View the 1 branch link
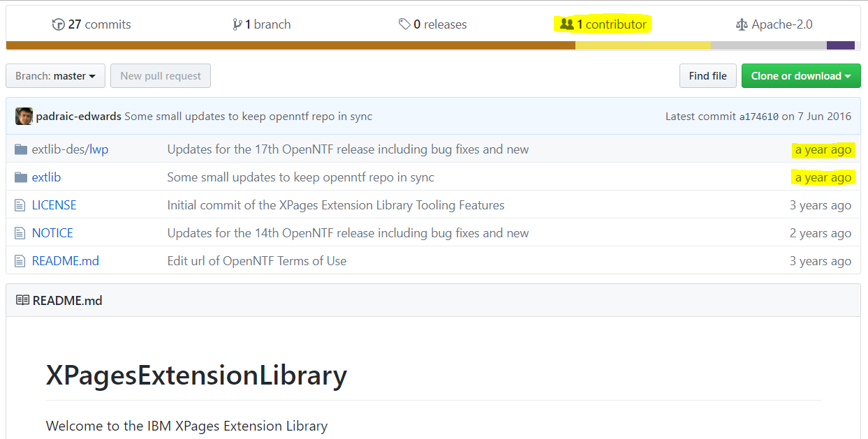This screenshot has height=439, width=868. click(262, 24)
